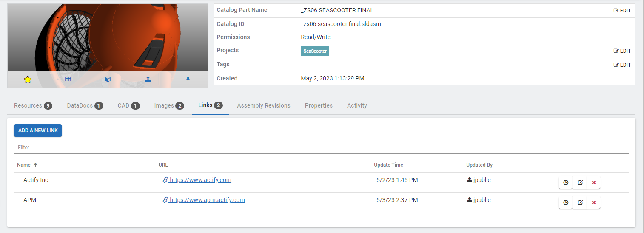Click edit pencil icon for APM link
Viewport: 644px width, 233px height.
click(x=580, y=202)
